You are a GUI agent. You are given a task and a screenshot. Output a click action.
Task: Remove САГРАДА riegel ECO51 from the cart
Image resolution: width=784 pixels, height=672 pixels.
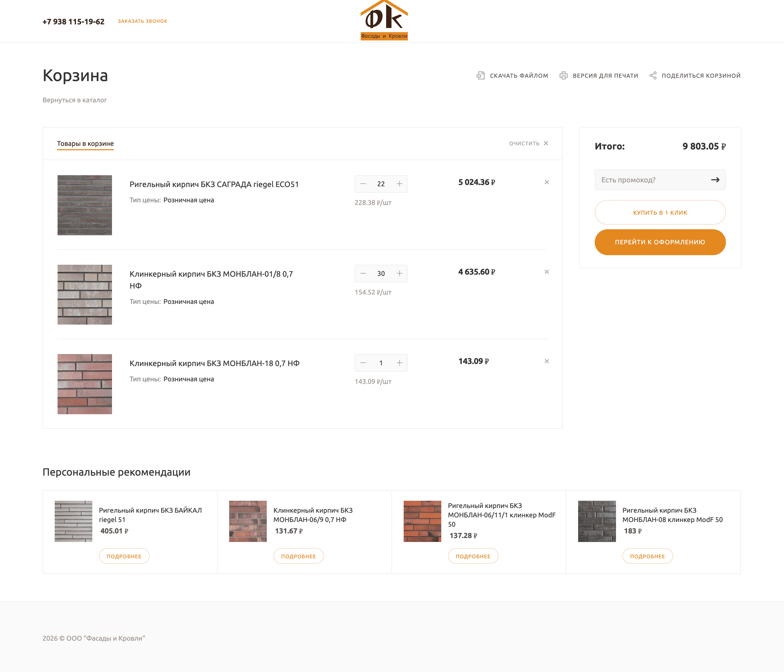(546, 182)
